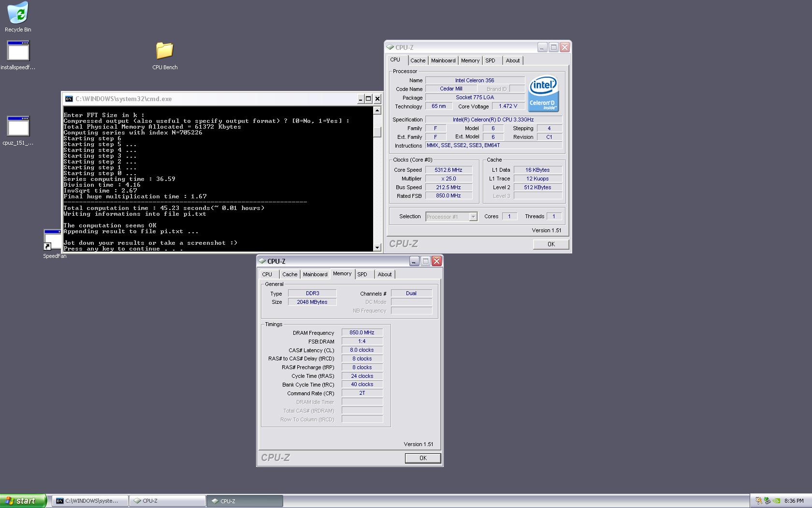Click the Package value Socket 775 LGA
The height and width of the screenshot is (508, 812).
coord(475,97)
